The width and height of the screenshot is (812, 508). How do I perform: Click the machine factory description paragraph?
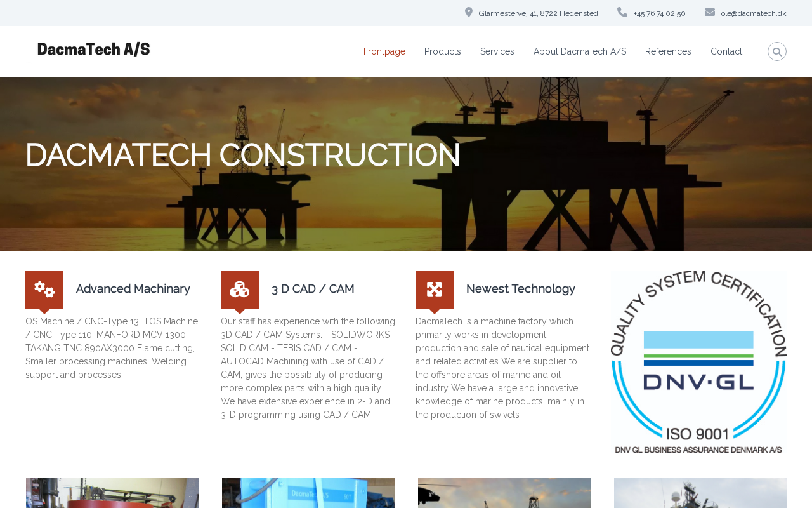[x=503, y=368]
